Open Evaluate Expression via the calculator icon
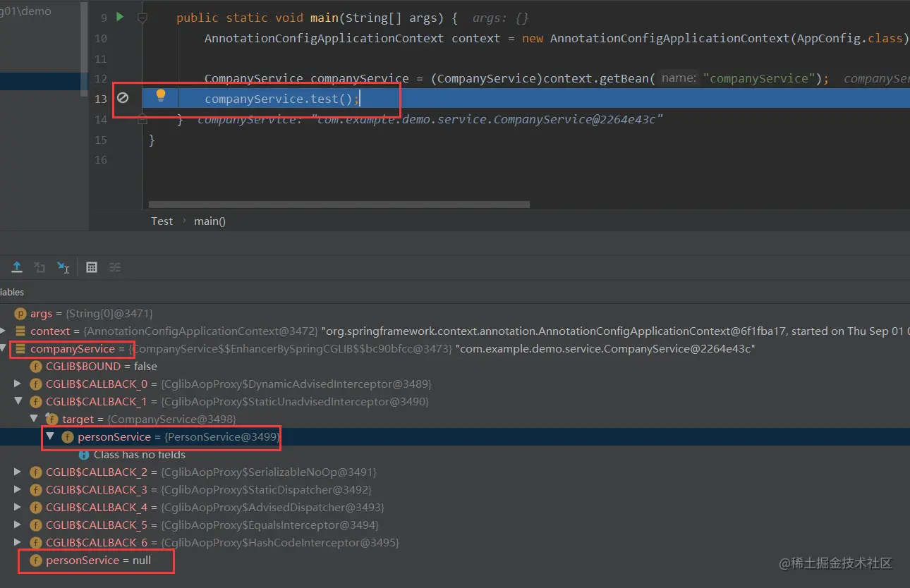The height and width of the screenshot is (588, 910). (x=92, y=267)
